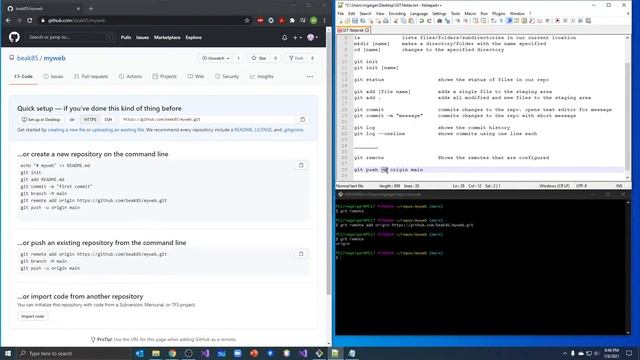
Task: Click the 'creating a new file' link
Action: pos(67,130)
